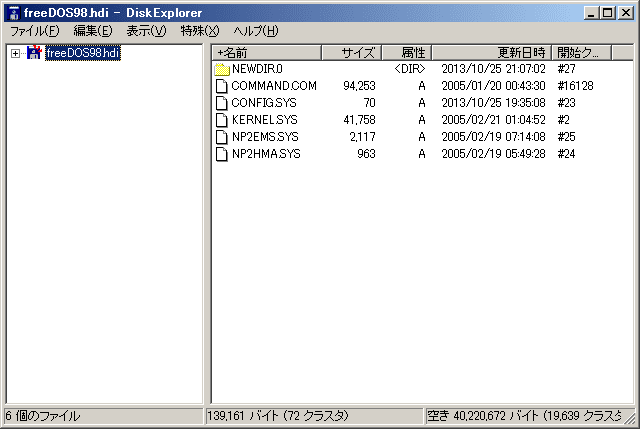
Task: Click status bar 139,161 バイト entry
Action: click(278, 416)
